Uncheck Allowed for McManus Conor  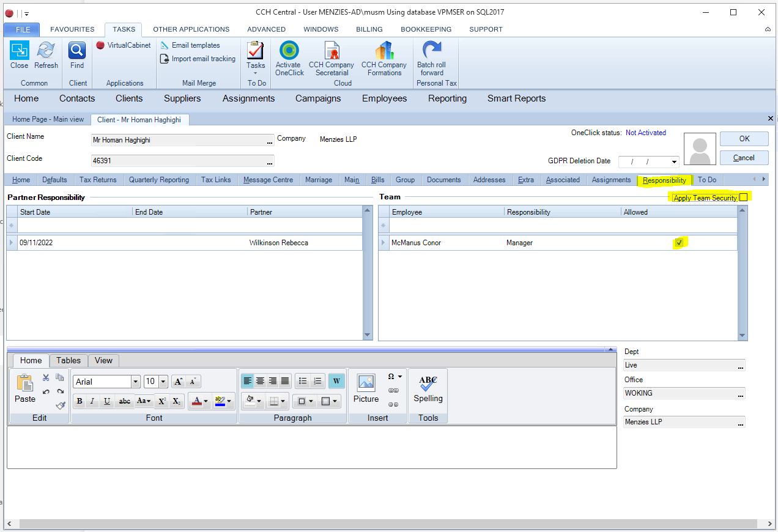679,243
